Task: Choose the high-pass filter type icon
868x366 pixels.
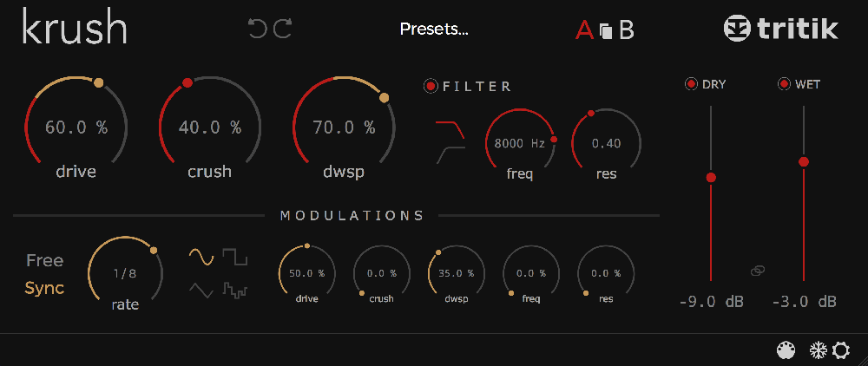Action: [450, 155]
